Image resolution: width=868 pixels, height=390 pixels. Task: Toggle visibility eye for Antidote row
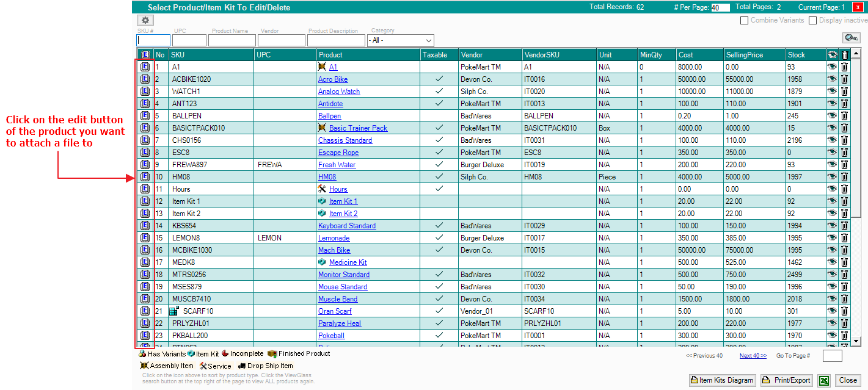click(x=832, y=103)
